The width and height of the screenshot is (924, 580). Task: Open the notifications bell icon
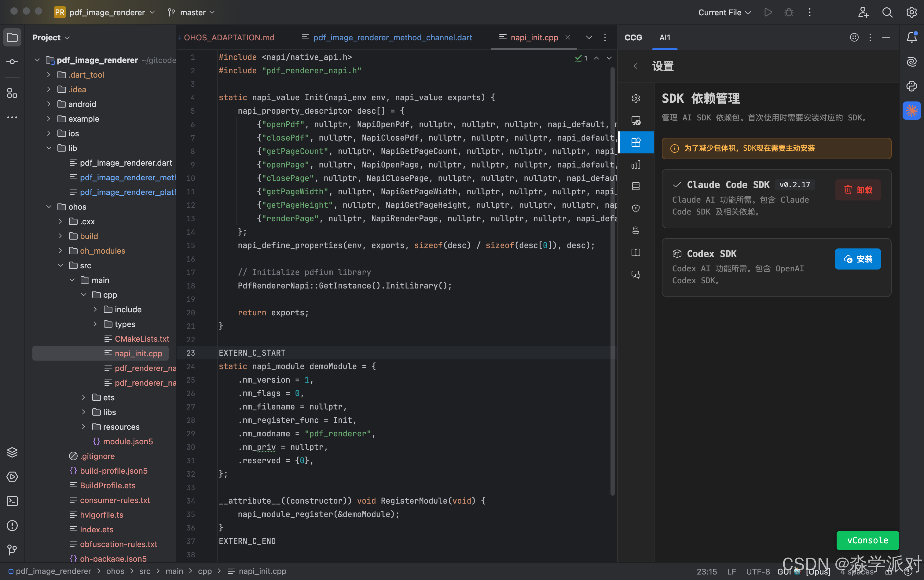click(x=911, y=37)
